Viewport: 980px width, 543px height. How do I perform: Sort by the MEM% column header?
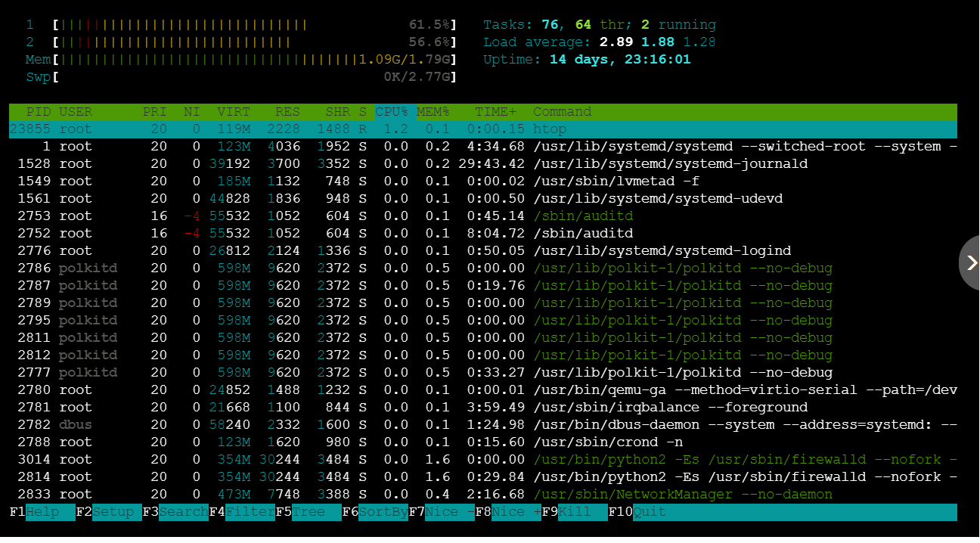pos(433,112)
